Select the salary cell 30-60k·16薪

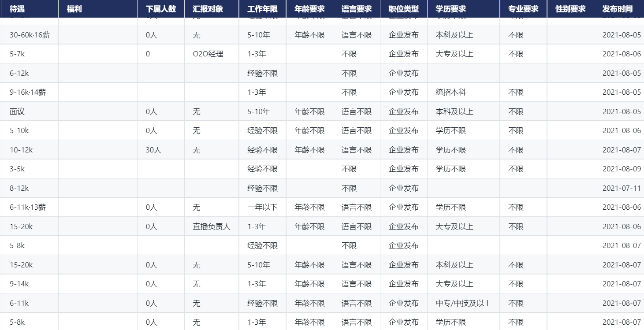[30, 35]
